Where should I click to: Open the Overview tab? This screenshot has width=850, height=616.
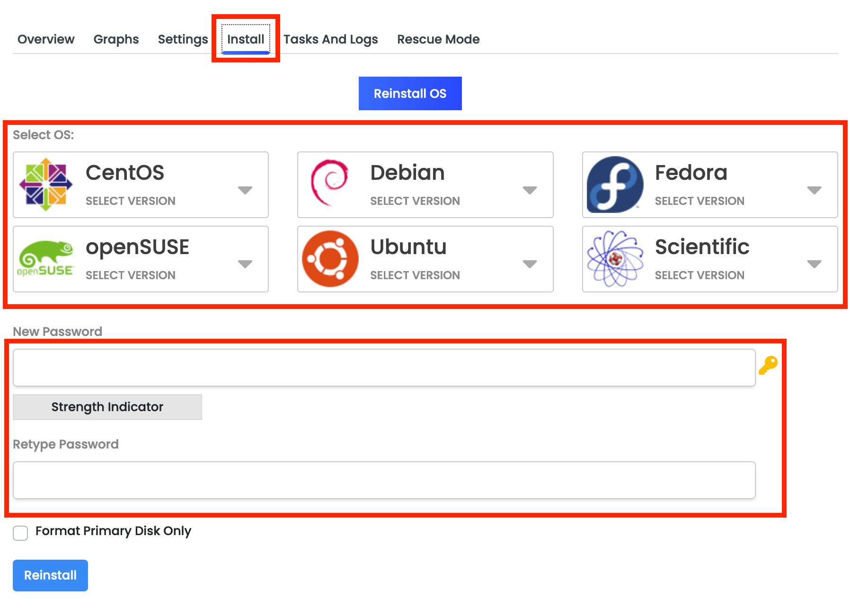pyautogui.click(x=46, y=39)
